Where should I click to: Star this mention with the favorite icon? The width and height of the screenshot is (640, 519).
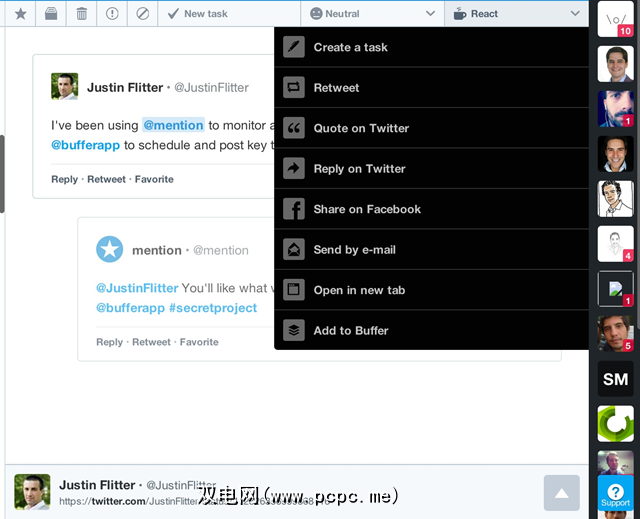20,14
